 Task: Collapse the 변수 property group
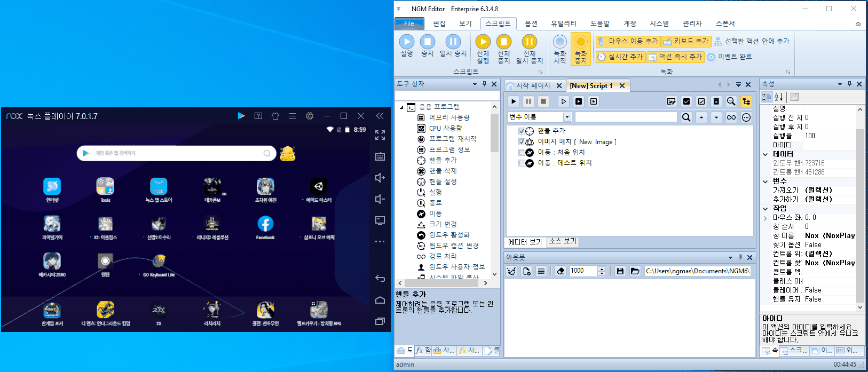click(766, 181)
